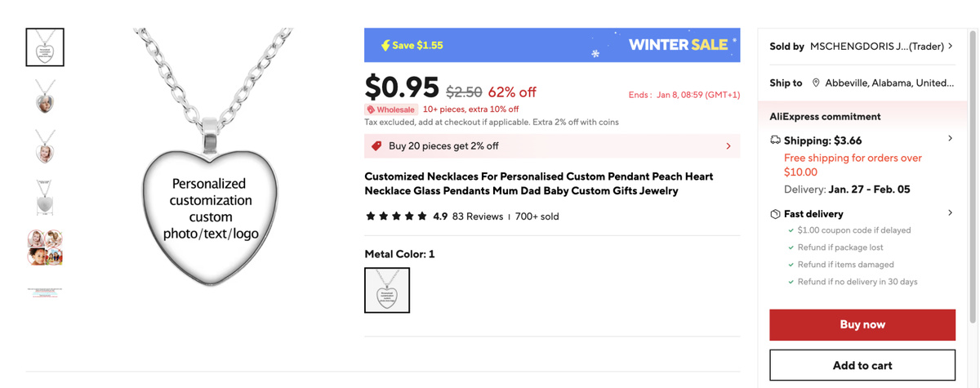Image resolution: width=980 pixels, height=388 pixels.
Task: Expand the Shipping details chevron
Action: coord(950,139)
